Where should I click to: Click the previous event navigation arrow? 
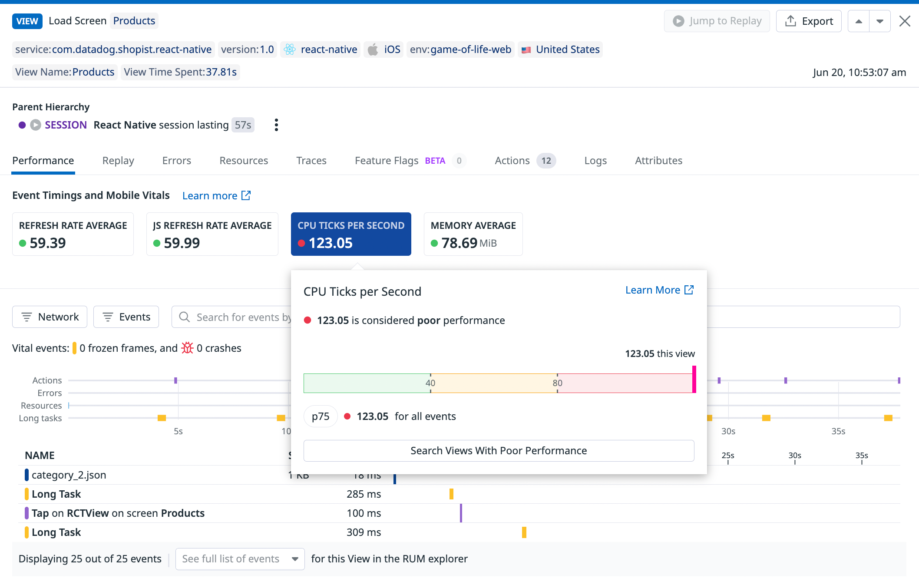click(858, 21)
